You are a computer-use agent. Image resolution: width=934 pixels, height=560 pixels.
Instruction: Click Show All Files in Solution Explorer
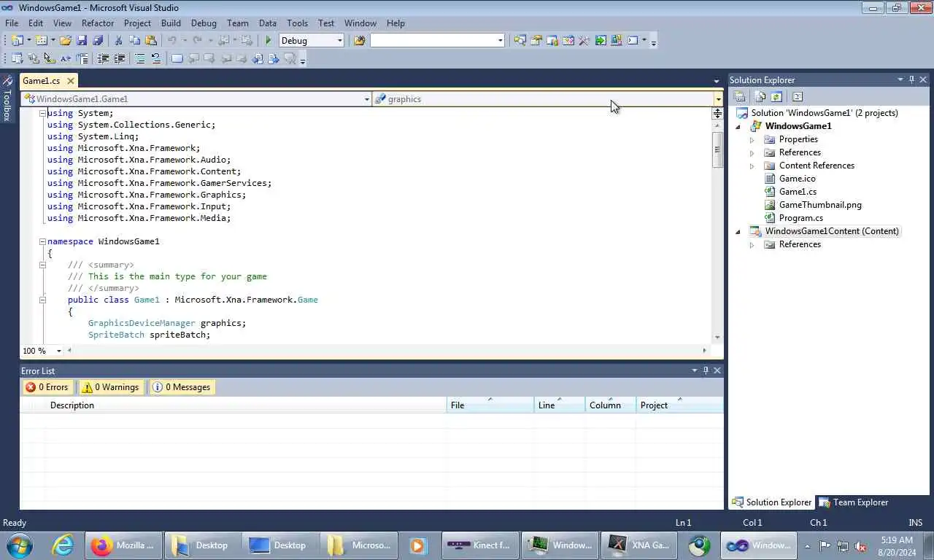tap(760, 96)
